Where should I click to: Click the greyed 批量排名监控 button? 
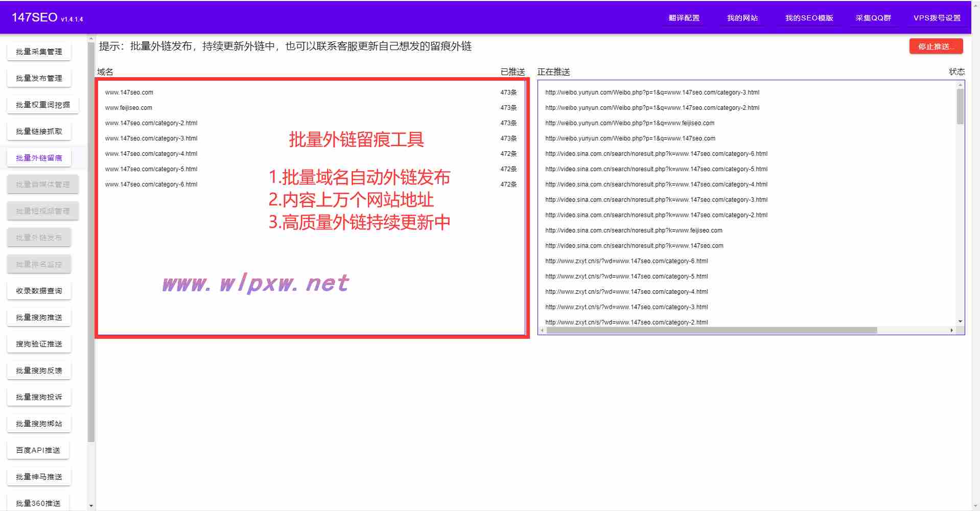click(39, 264)
